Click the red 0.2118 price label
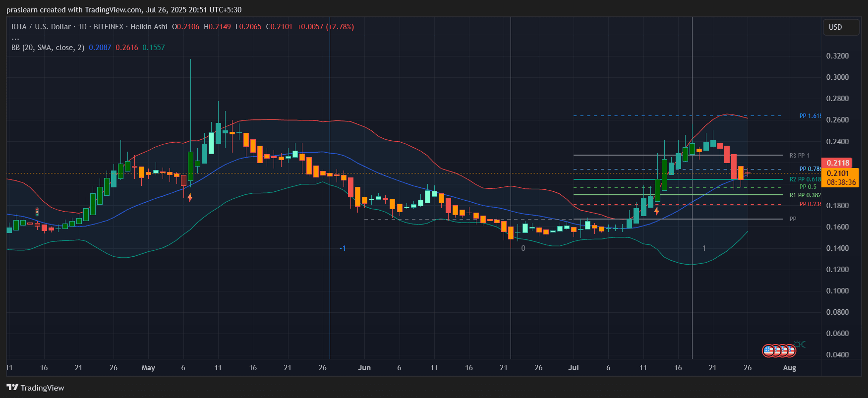The width and height of the screenshot is (868, 398). coord(838,163)
